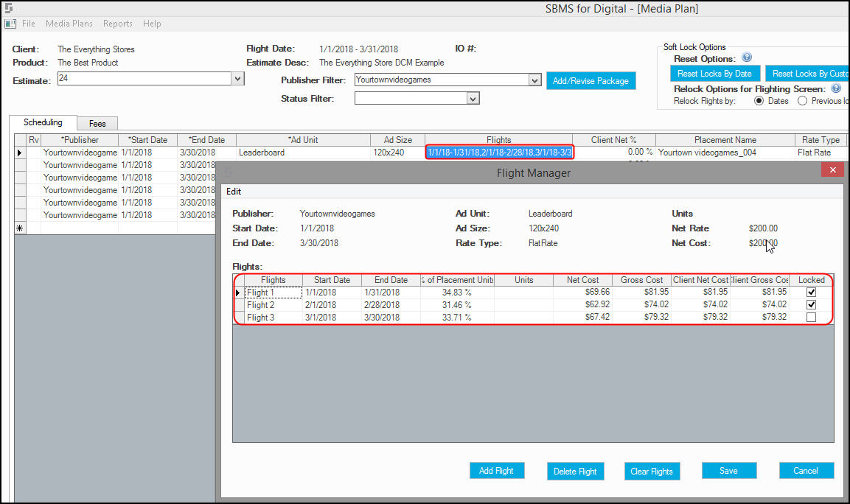Click the new-row asterisk in Scheduling grid
Image resolution: width=850 pixels, height=504 pixels.
19,228
